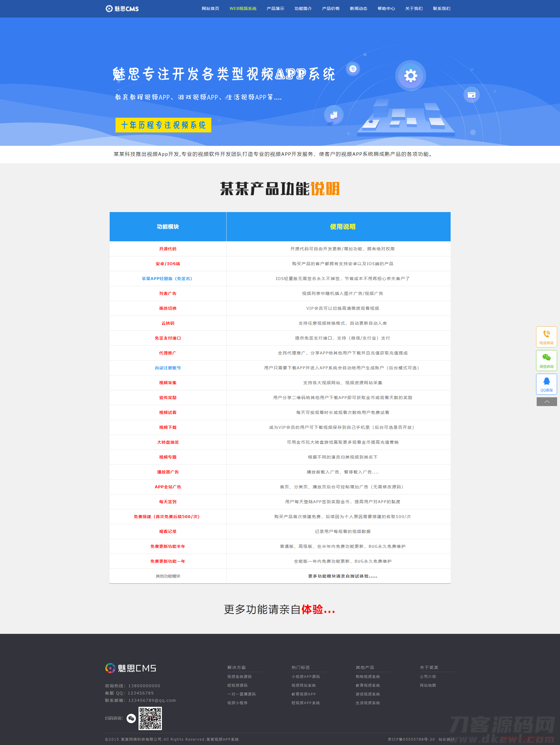This screenshot has width=560, height=745.
Task: Click the 自动注册账号 blue link
Action: click(x=168, y=368)
